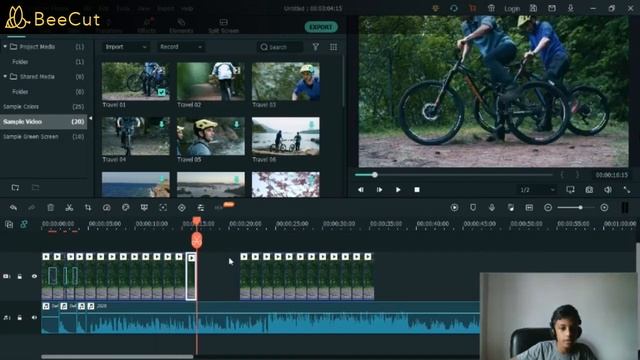
Task: Click the new folder icon at panel bottom
Action: point(16,188)
